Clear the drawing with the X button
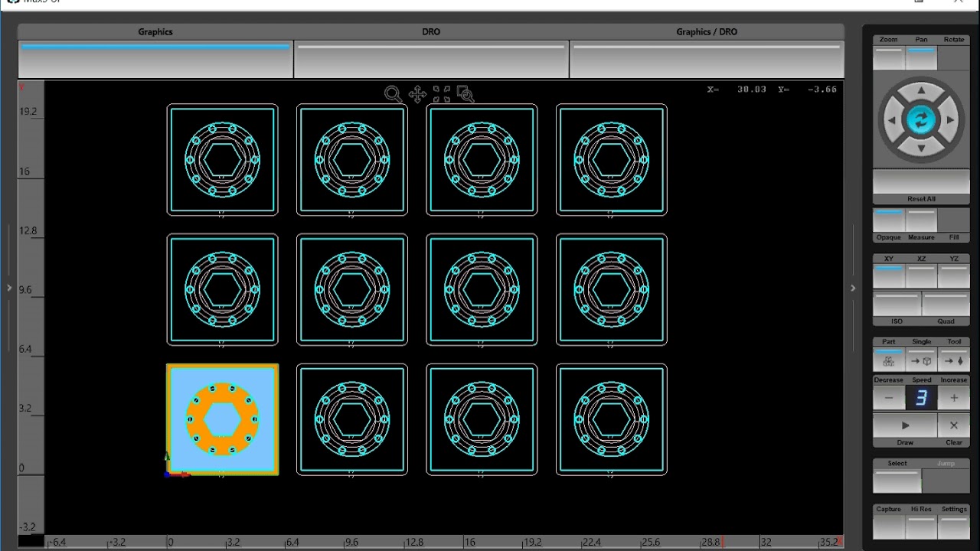Image resolution: width=980 pixels, height=551 pixels. click(x=954, y=425)
